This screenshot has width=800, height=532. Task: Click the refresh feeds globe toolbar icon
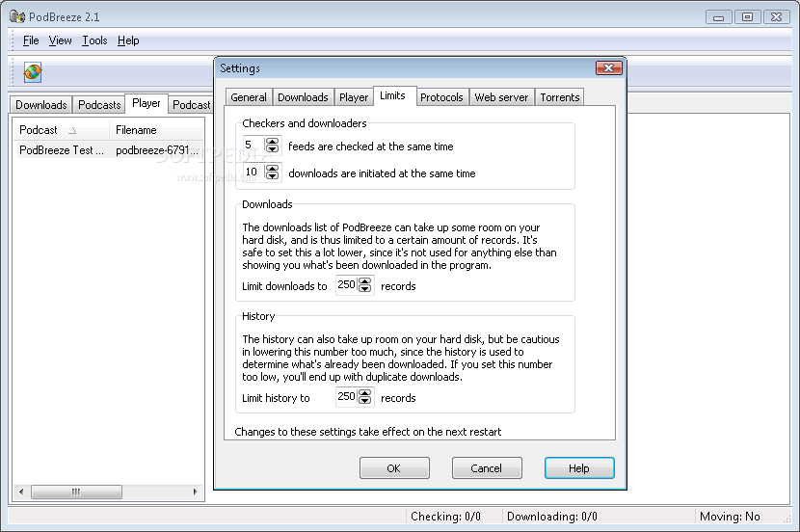[x=33, y=72]
